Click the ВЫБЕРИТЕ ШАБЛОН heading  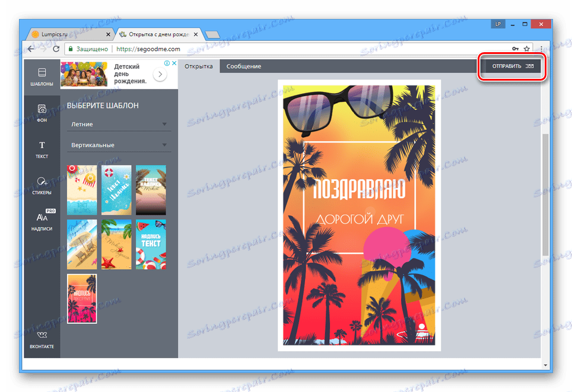point(103,106)
